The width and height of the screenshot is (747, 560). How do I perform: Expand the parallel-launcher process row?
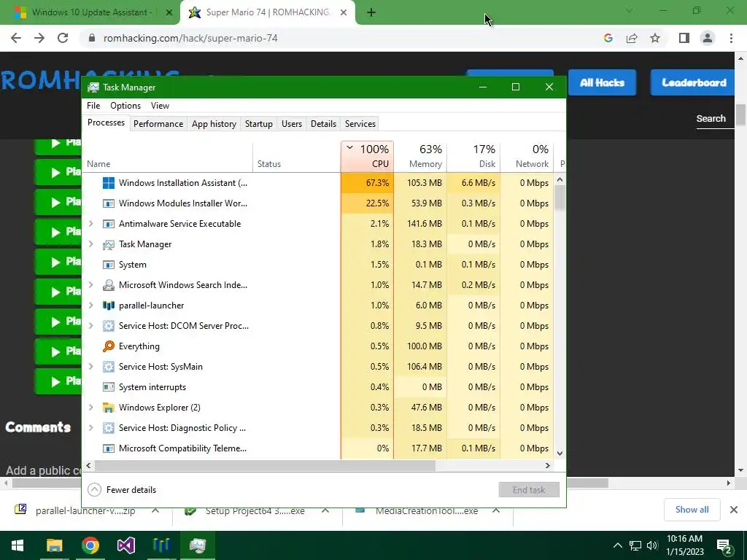[91, 306]
